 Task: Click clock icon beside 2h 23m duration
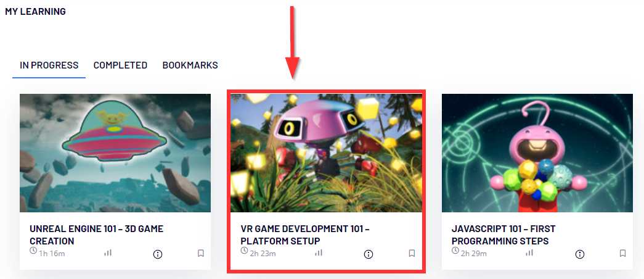pyautogui.click(x=245, y=251)
